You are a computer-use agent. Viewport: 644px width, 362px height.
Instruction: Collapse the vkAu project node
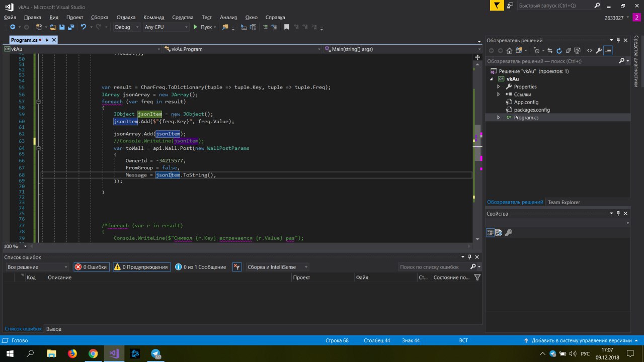click(492, 79)
